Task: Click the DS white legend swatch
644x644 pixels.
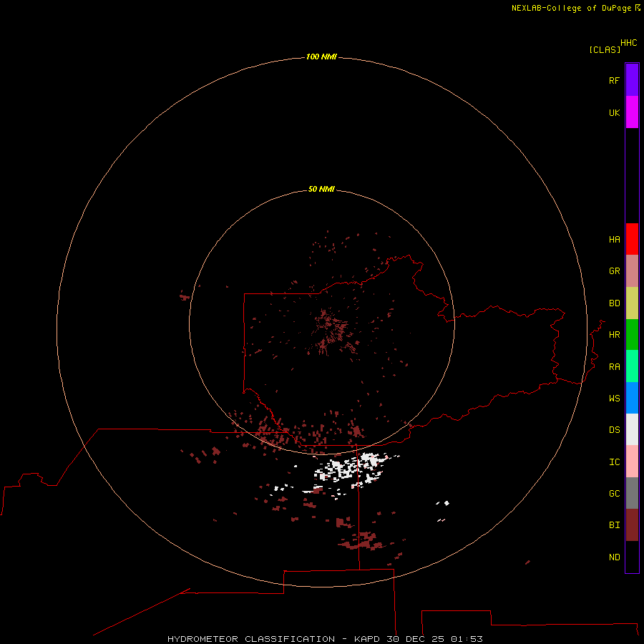Action: point(632,429)
